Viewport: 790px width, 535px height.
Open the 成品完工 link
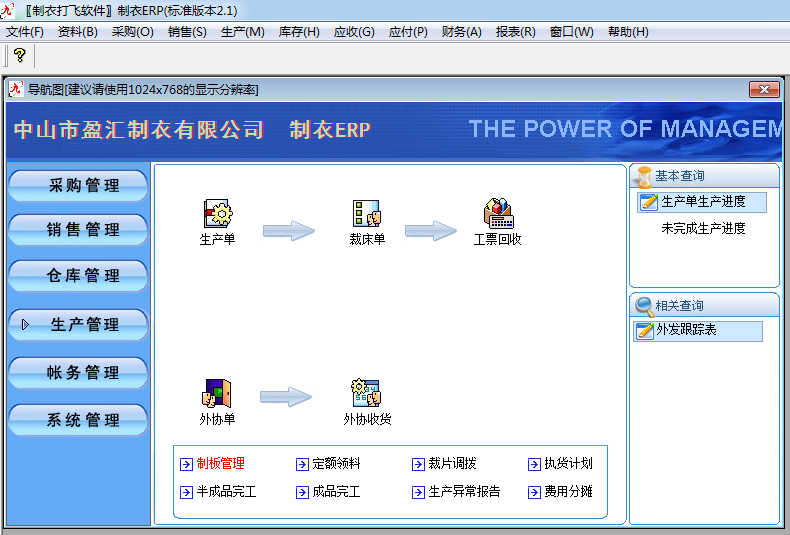click(336, 492)
